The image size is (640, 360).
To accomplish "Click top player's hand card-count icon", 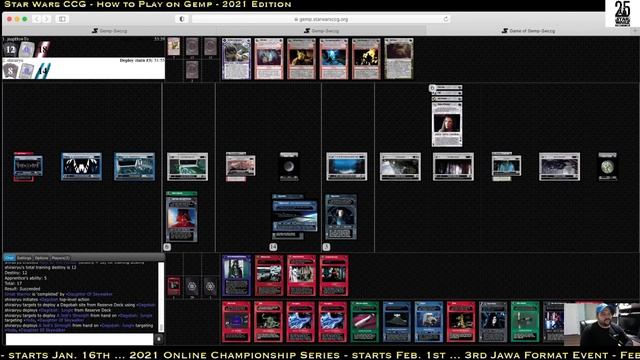I will (27, 49).
